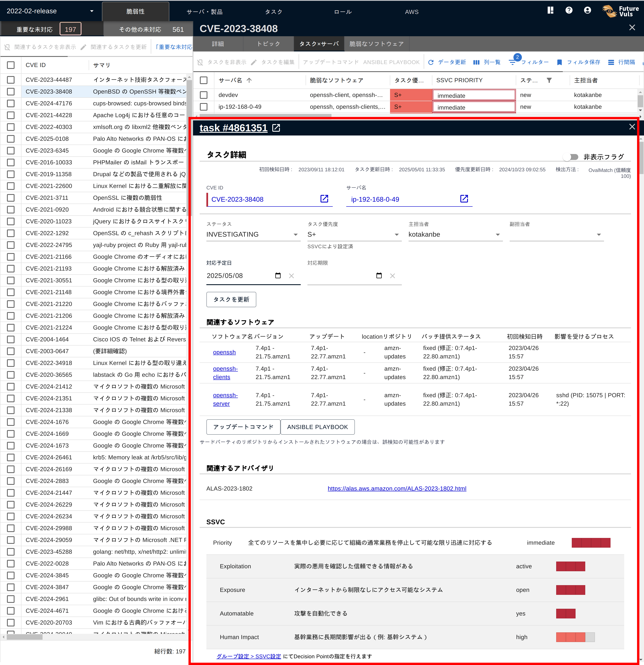Expand the 副担当者 dropdown
The width and height of the screenshot is (644, 665).
click(556, 235)
